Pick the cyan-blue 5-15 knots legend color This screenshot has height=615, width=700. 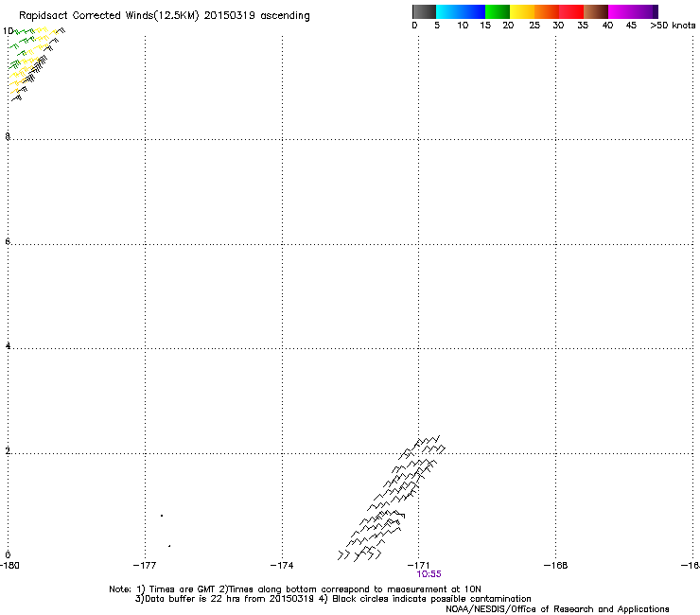tap(461, 11)
